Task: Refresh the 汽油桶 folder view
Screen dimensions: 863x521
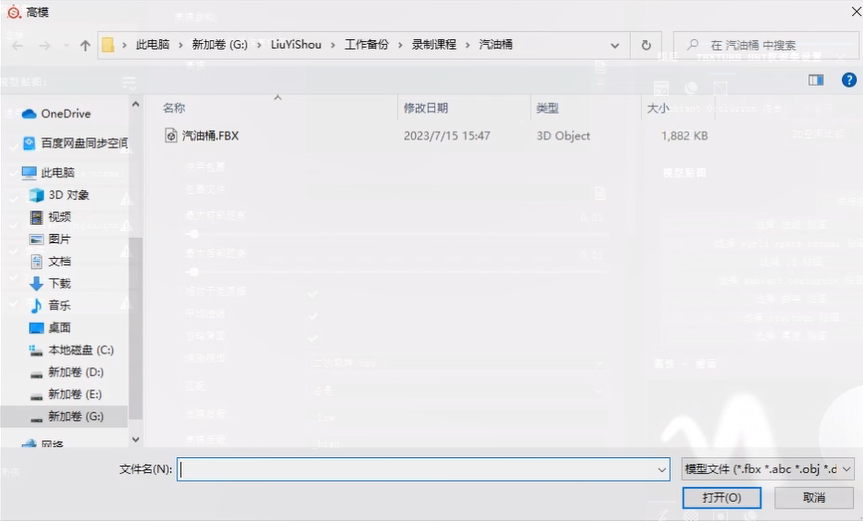Action: tap(646, 45)
